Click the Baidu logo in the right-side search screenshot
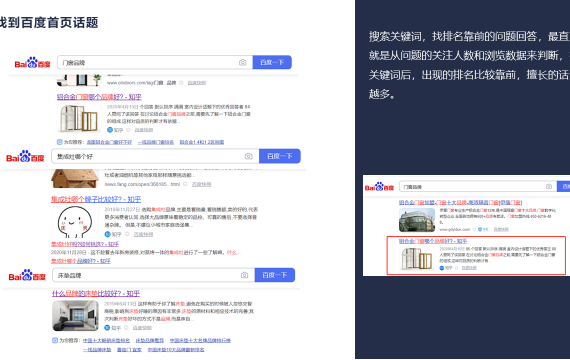The image size is (570, 360). [x=379, y=187]
